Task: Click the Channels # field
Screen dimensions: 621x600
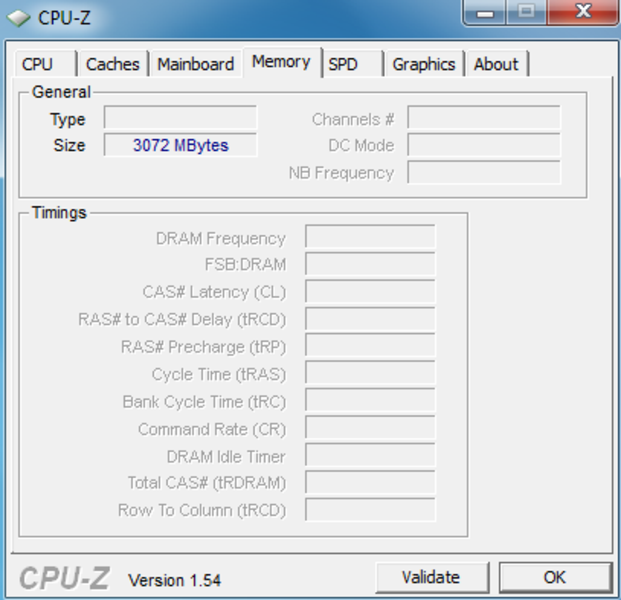Action: click(484, 117)
